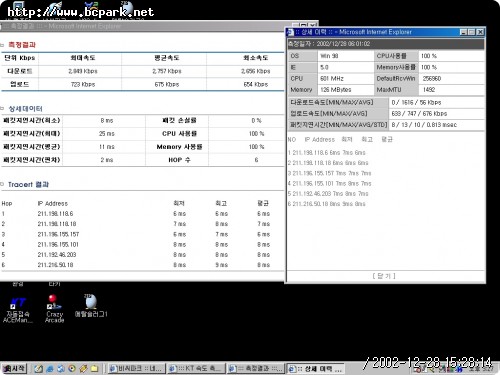Click the Tracert 결과 section heading
500x375 pixels.
coord(28,184)
